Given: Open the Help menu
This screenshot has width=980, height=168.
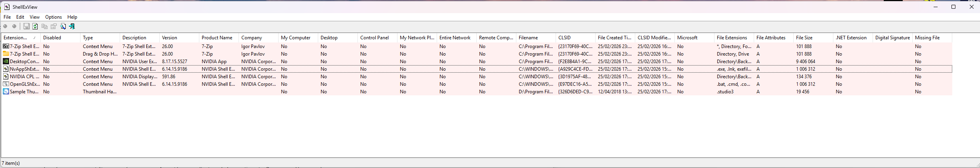Looking at the screenshot, I should pos(72,17).
